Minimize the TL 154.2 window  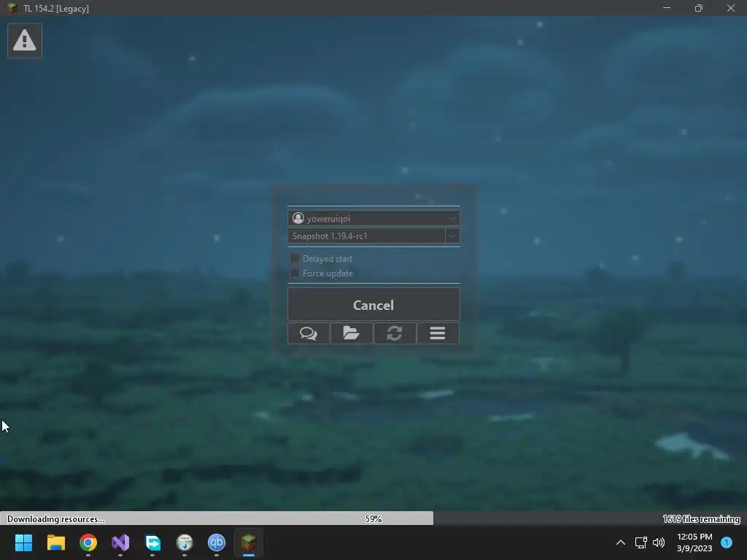667,8
